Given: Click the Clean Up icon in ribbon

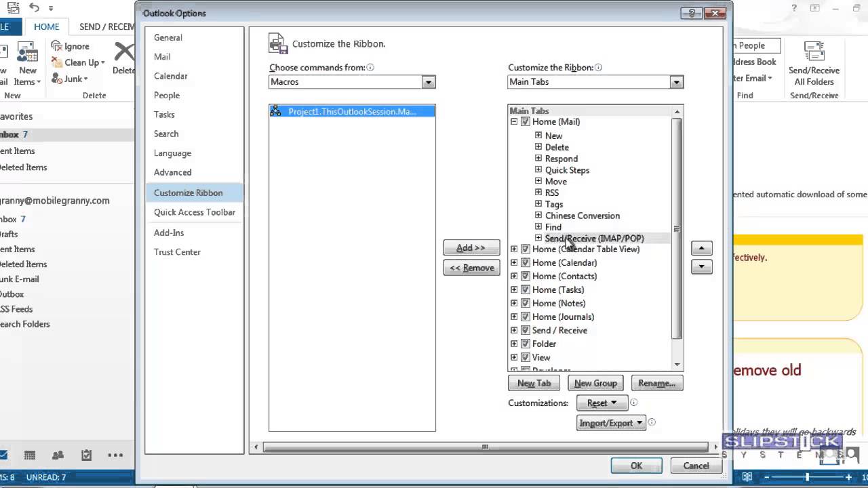Looking at the screenshot, I should (56, 62).
